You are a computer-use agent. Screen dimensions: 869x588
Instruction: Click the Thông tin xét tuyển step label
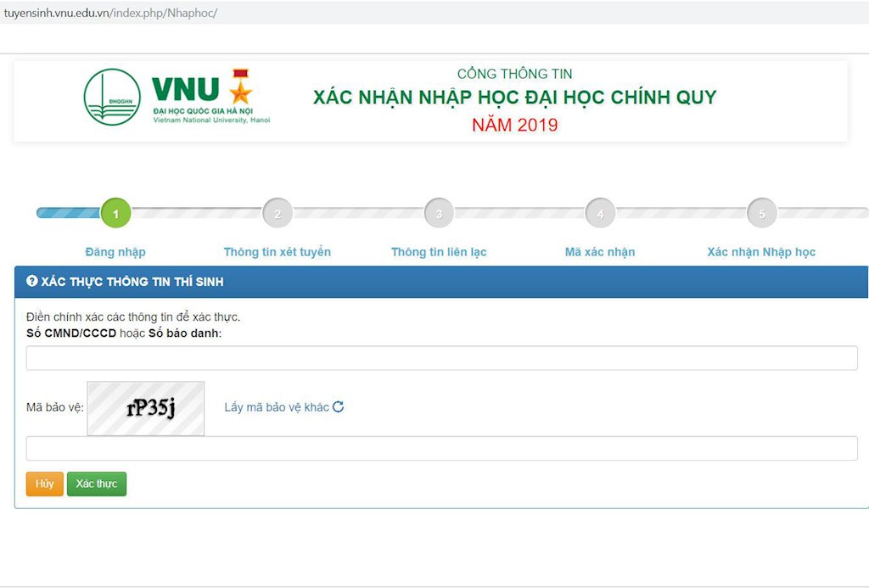[278, 252]
